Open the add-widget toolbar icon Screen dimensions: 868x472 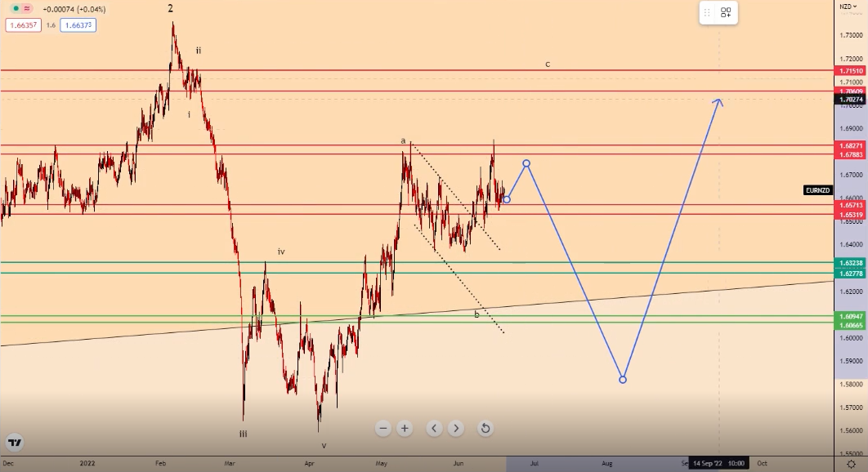tap(726, 13)
